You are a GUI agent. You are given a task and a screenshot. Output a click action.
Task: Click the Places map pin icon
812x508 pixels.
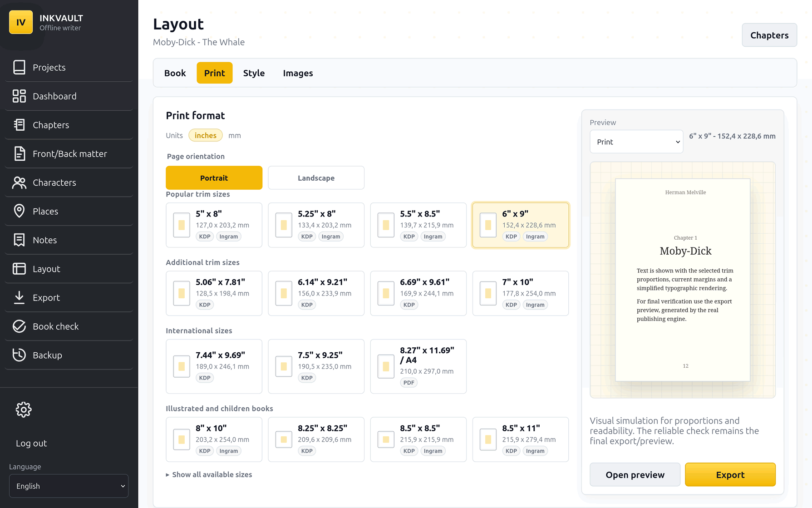pos(19,211)
